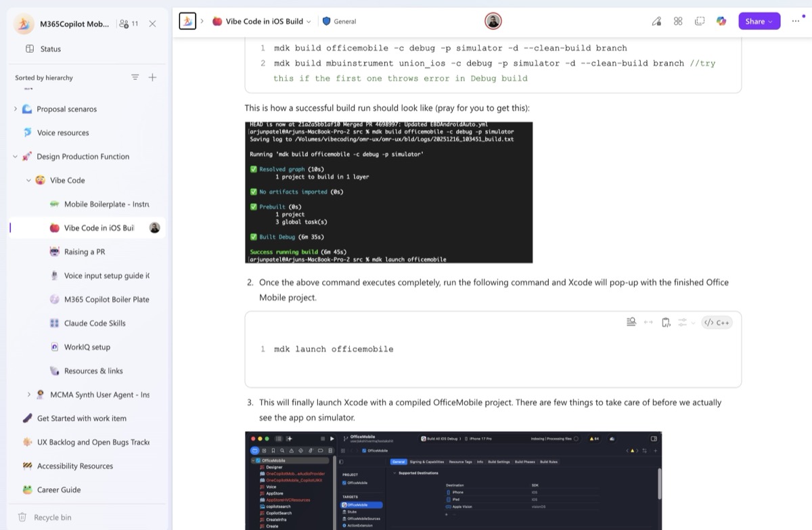The width and height of the screenshot is (812, 530).
Task: Open the Share dropdown button
Action: point(759,22)
